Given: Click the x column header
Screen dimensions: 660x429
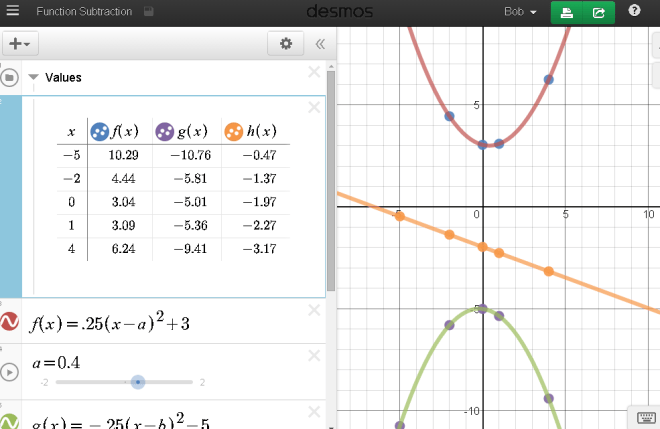Looking at the screenshot, I should [72, 132].
